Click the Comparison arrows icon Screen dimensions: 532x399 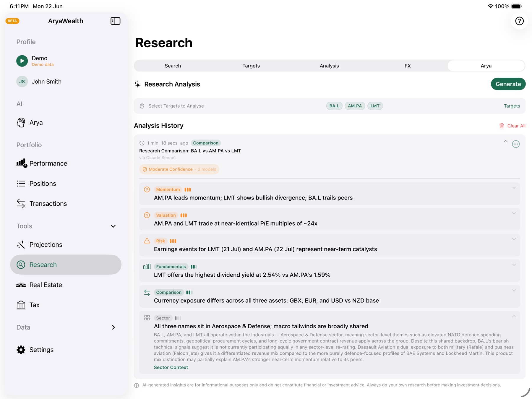point(147,292)
